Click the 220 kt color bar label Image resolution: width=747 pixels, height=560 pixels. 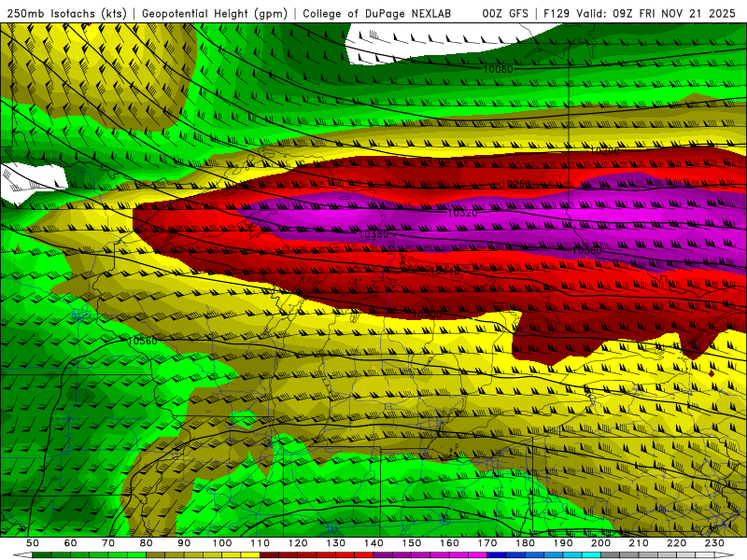tap(676, 543)
